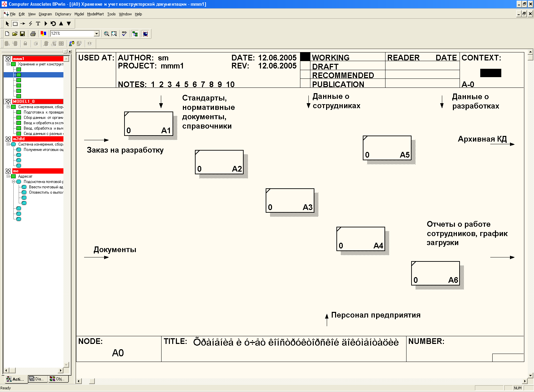Open the ModelMart menu
The height and width of the screenshot is (392, 534).
point(95,14)
